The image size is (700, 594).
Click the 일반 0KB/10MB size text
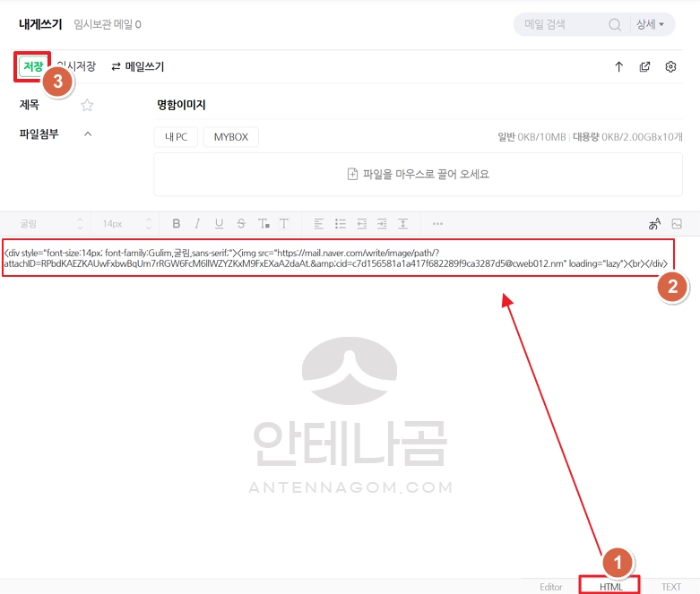[x=531, y=137]
